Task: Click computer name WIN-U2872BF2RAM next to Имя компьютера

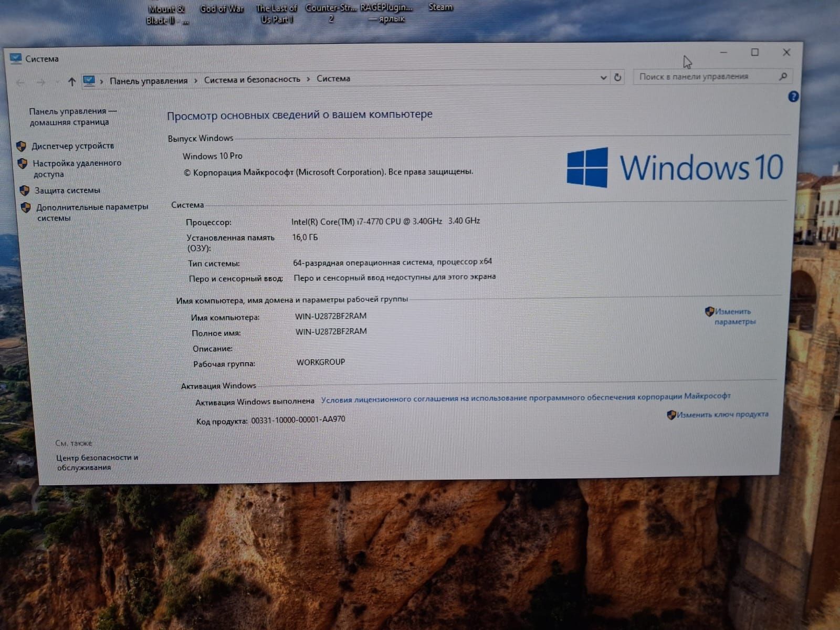Action: [331, 316]
